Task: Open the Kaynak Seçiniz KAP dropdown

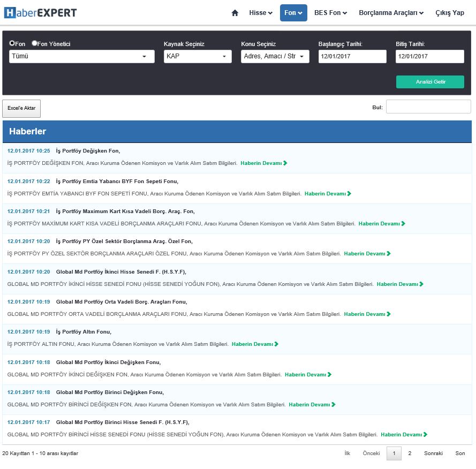Action: tap(198, 56)
